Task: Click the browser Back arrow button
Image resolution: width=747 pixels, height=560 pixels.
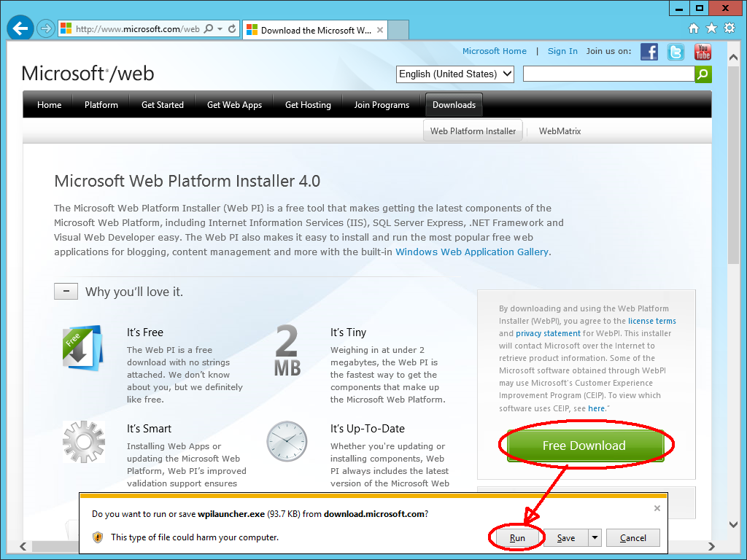Action: coord(20,28)
